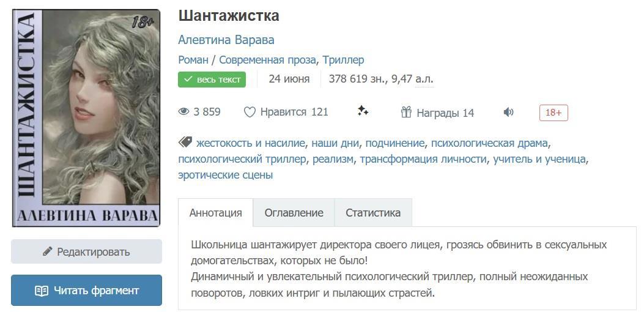644x312 pixels.
Task: Click the heart Like icon
Action: [250, 112]
